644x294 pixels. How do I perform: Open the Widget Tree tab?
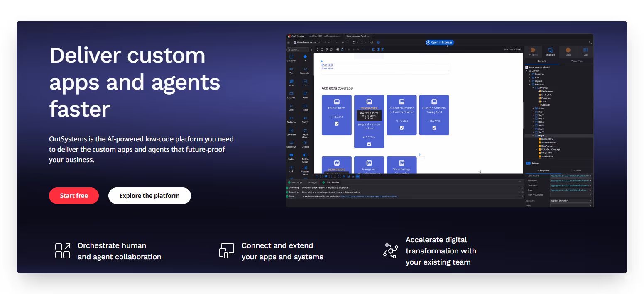pos(577,61)
